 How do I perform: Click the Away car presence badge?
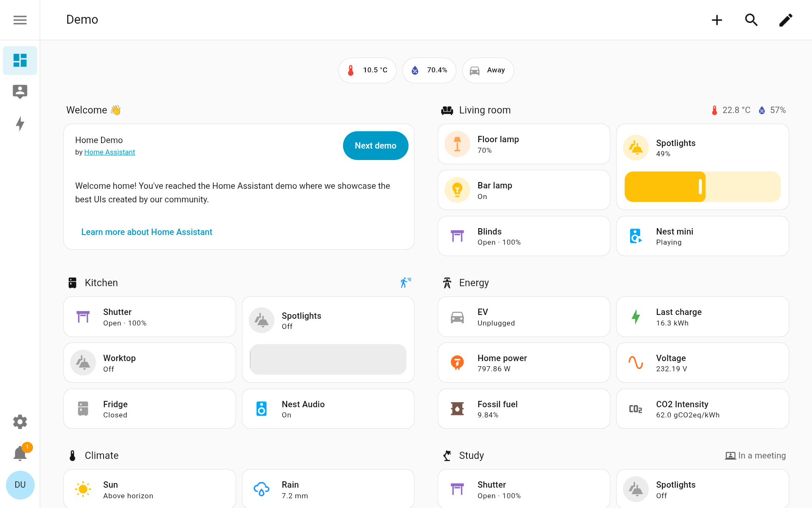[x=488, y=70]
